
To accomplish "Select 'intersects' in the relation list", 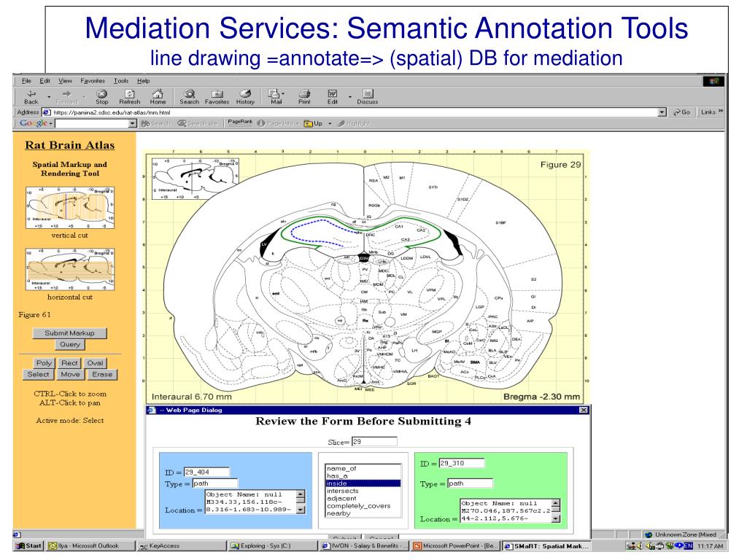I will [342, 491].
